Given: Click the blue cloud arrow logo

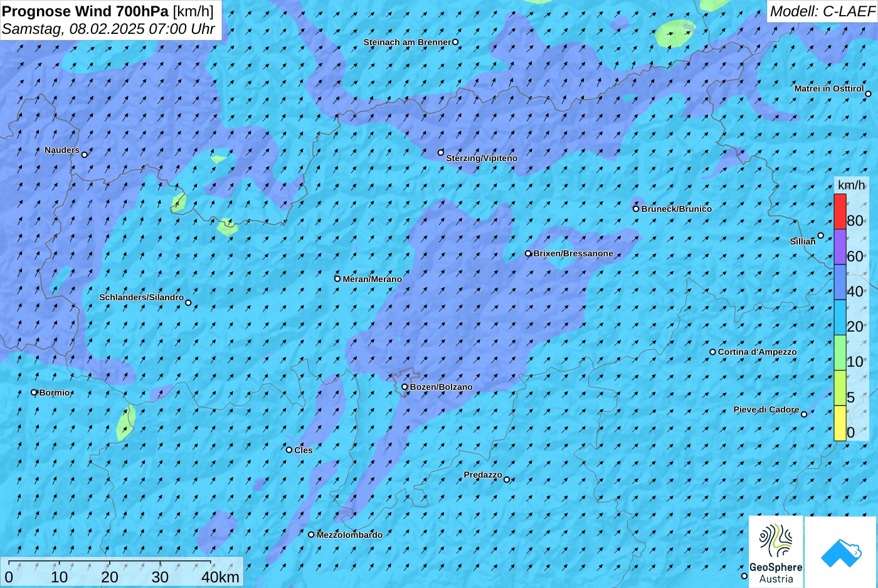Looking at the screenshot, I should click(841, 552).
